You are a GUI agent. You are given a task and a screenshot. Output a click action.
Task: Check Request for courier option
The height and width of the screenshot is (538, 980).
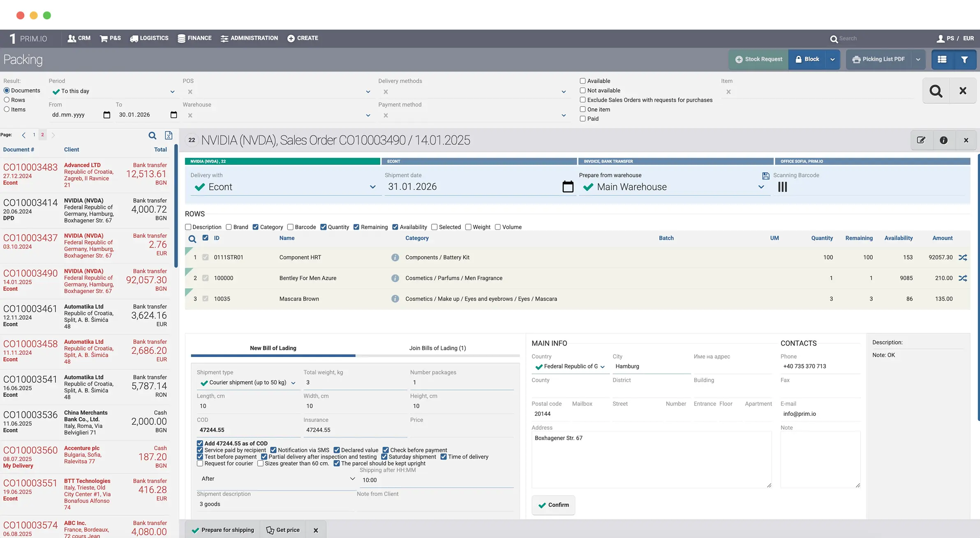(200, 464)
